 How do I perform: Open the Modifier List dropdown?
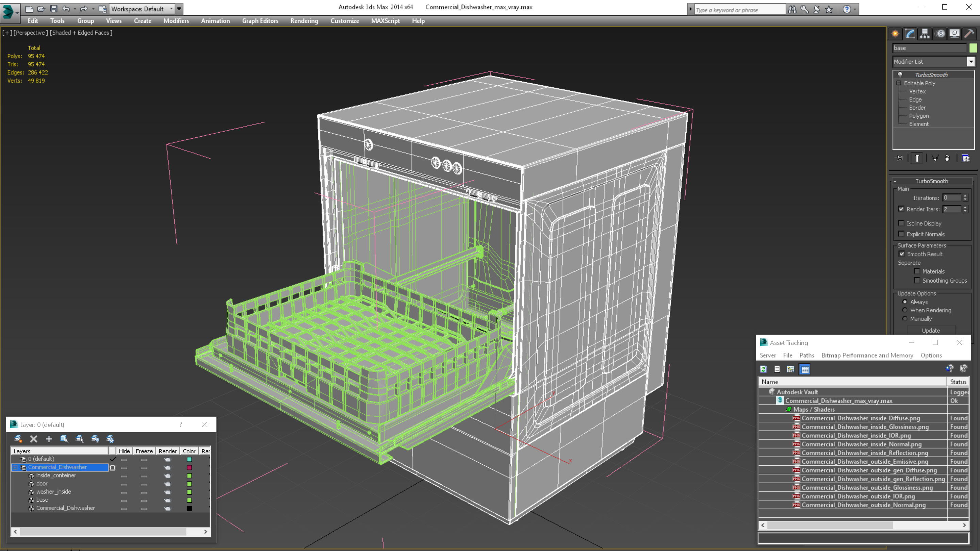971,62
